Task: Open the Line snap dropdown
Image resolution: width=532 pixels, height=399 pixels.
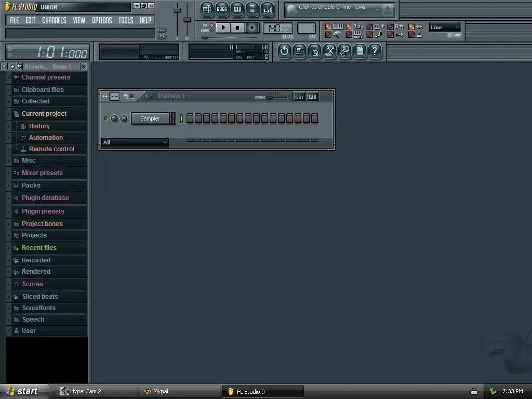Action: (445, 27)
